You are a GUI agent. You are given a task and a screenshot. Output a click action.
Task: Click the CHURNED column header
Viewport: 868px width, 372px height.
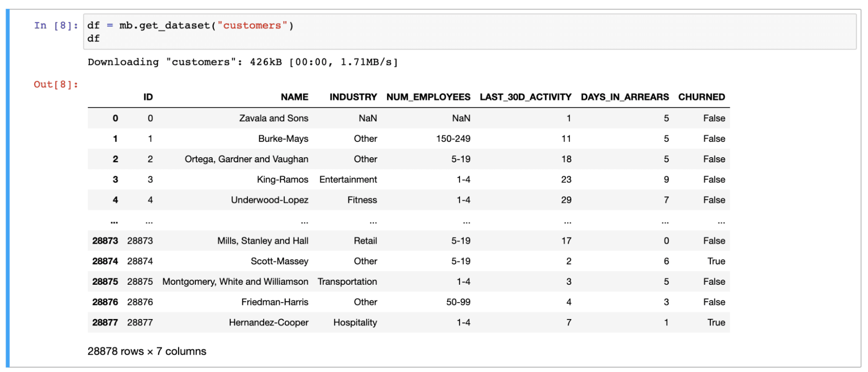[x=701, y=97]
